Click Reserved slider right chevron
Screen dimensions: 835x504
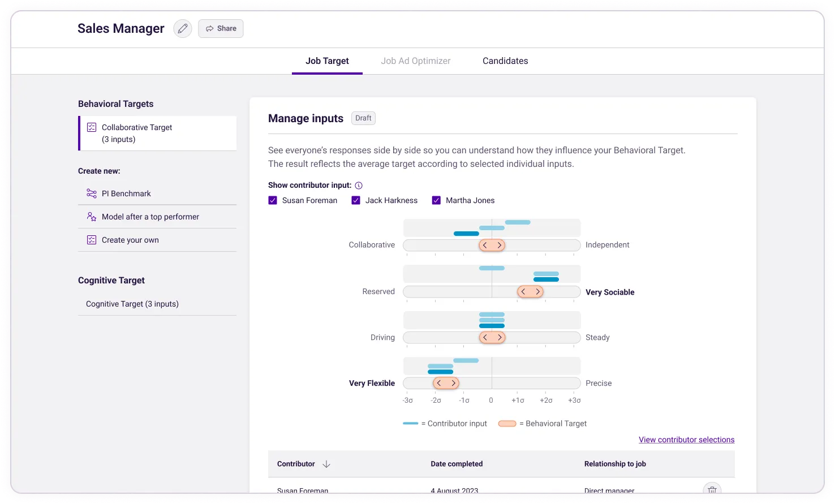point(537,292)
